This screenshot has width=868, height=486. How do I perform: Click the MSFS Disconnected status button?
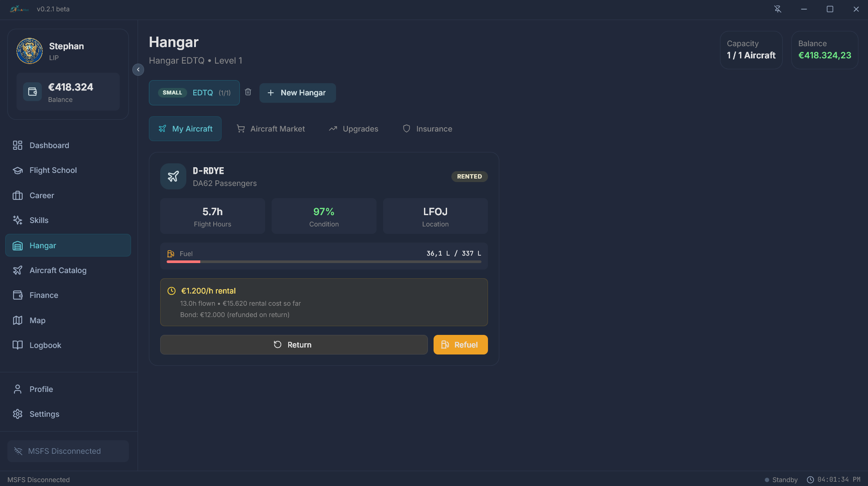(68, 451)
